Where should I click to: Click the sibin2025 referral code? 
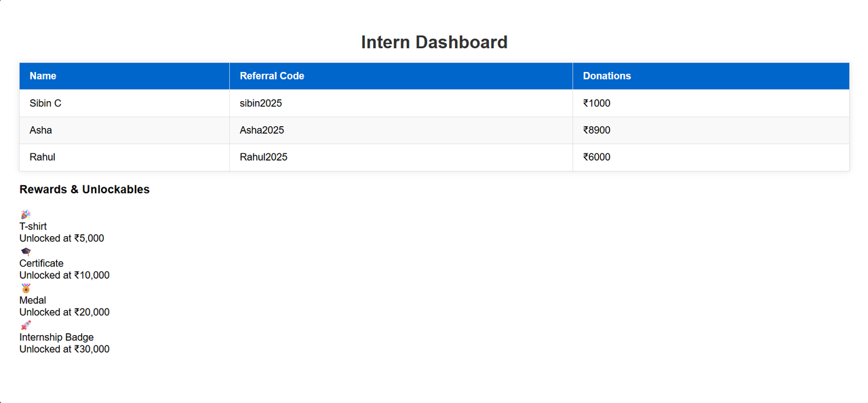pyautogui.click(x=260, y=103)
